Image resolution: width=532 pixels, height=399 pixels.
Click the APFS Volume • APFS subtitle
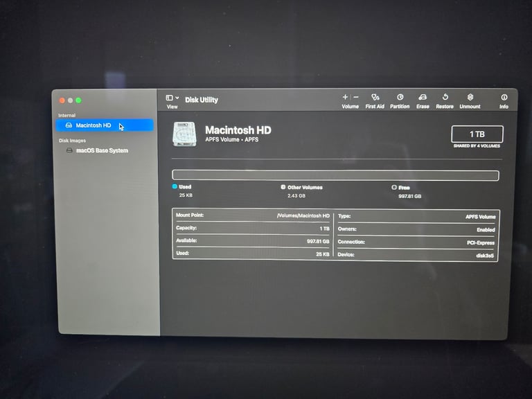[x=232, y=139]
